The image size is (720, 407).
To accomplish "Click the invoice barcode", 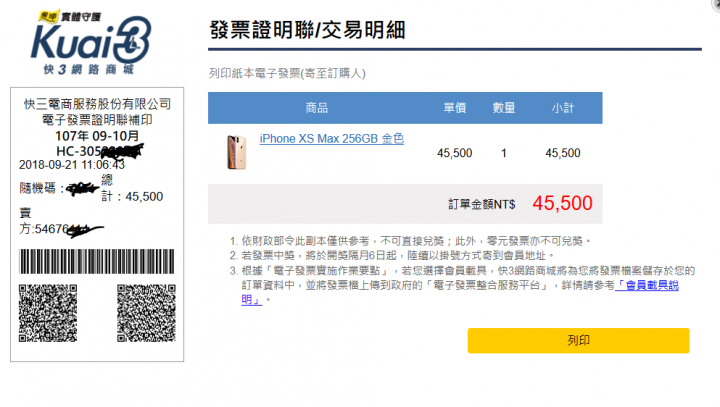I will 96,261.
